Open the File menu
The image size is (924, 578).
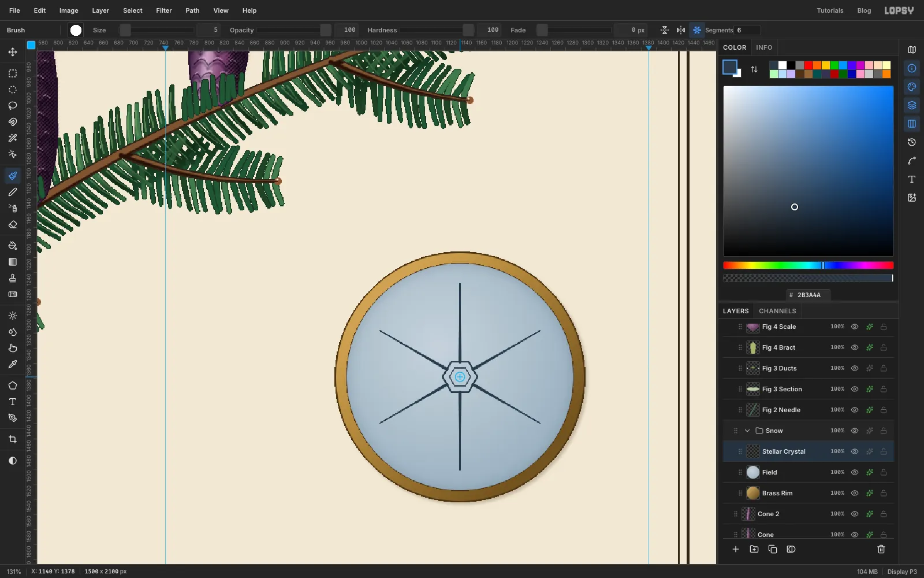(x=14, y=10)
